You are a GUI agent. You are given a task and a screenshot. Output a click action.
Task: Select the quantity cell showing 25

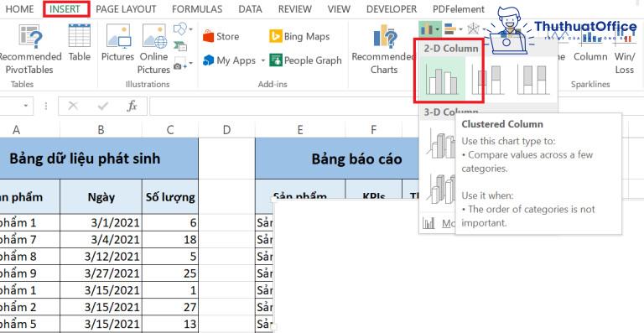[170, 273]
